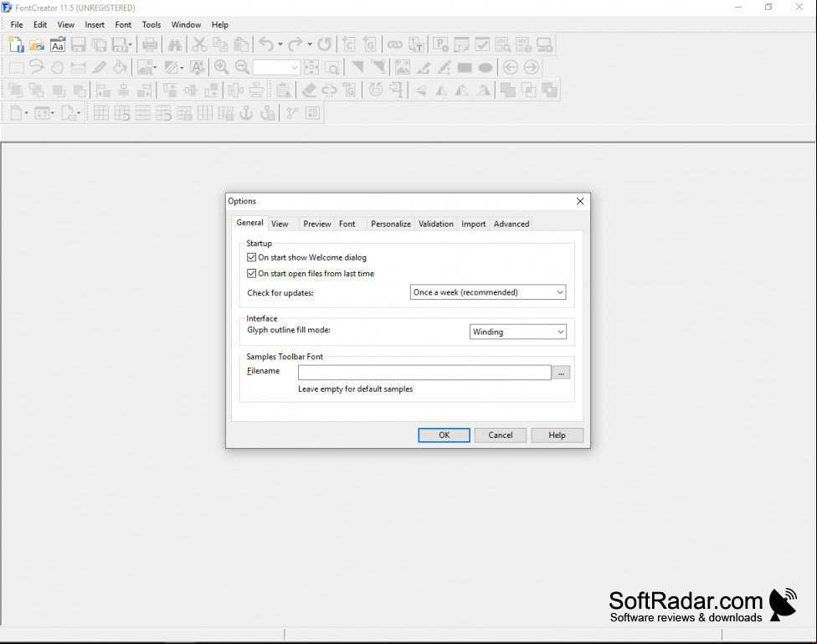Click the Print toolbar icon
The width and height of the screenshot is (817, 644).
point(150,45)
